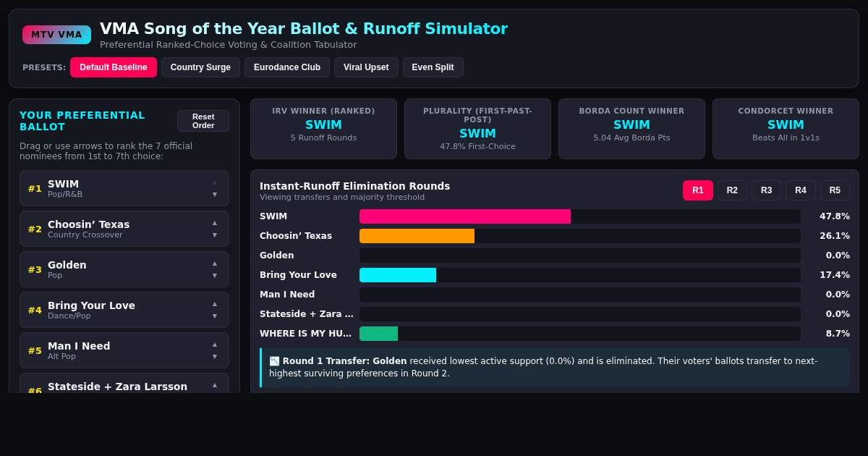Move Golden up one rank

click(x=214, y=263)
